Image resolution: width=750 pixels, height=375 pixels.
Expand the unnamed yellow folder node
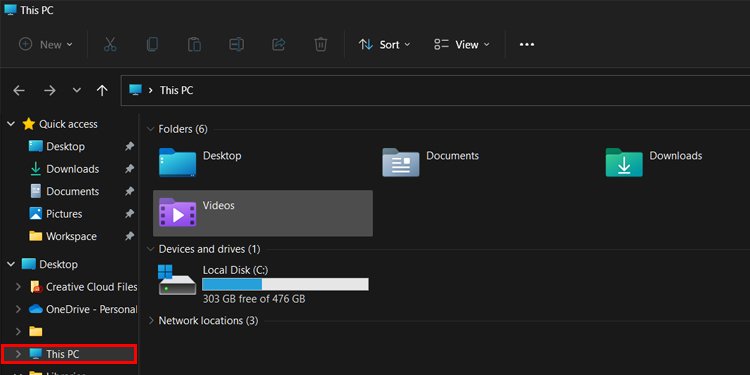(x=18, y=331)
